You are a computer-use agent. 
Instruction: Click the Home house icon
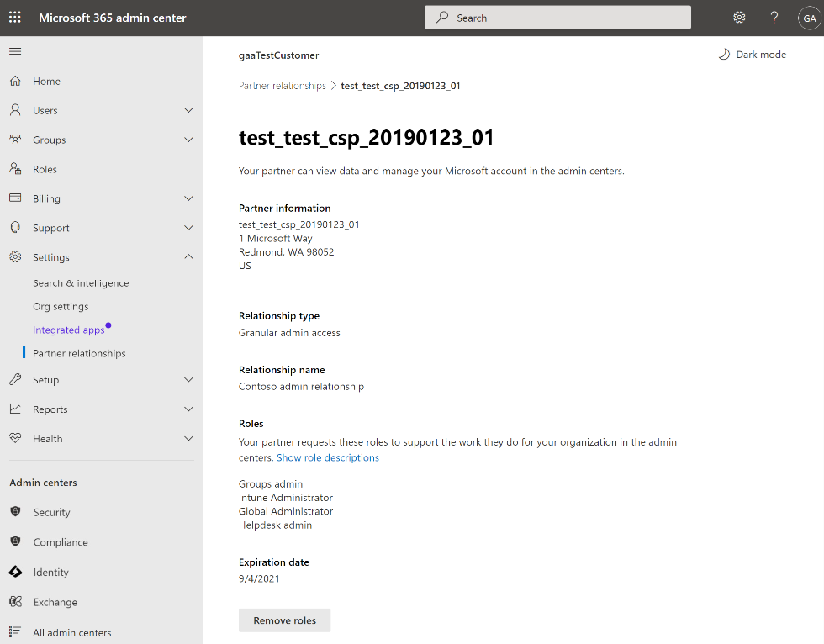pyautogui.click(x=15, y=81)
